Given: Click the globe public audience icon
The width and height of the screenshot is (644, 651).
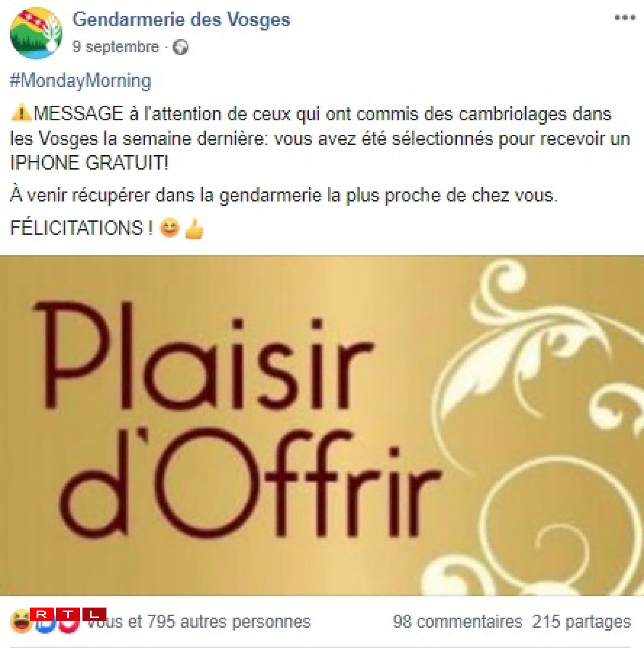Looking at the screenshot, I should click(x=180, y=47).
